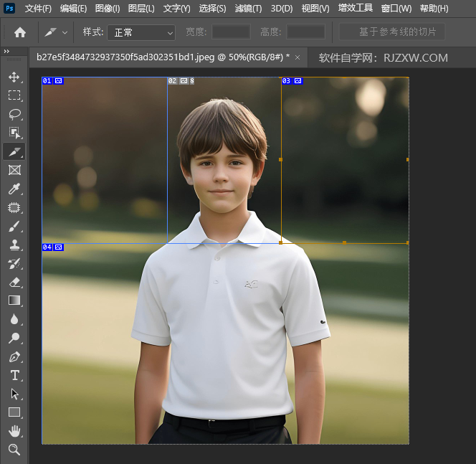Select the Clone Stamp tool
The image size is (476, 464).
[14, 245]
